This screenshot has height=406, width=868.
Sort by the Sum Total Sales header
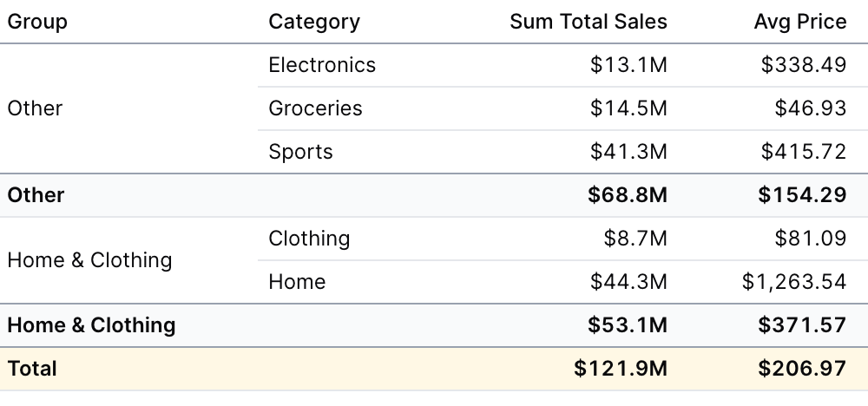pyautogui.click(x=588, y=22)
